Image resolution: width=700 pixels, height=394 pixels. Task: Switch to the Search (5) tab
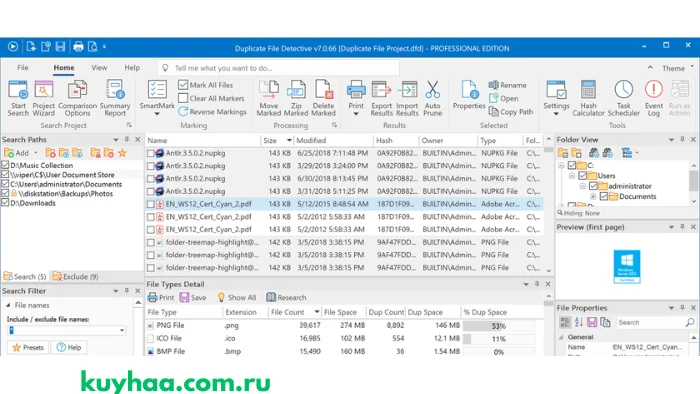[25, 277]
